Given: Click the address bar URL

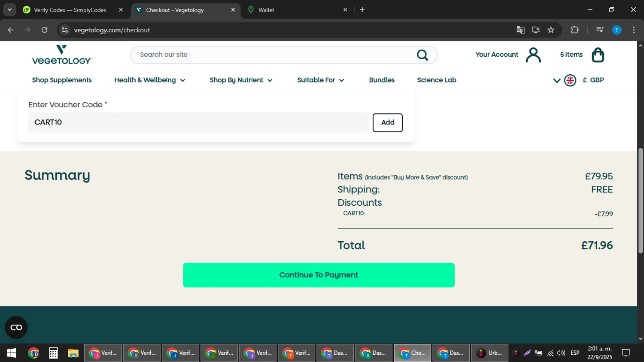Looking at the screenshot, I should pyautogui.click(x=112, y=30).
